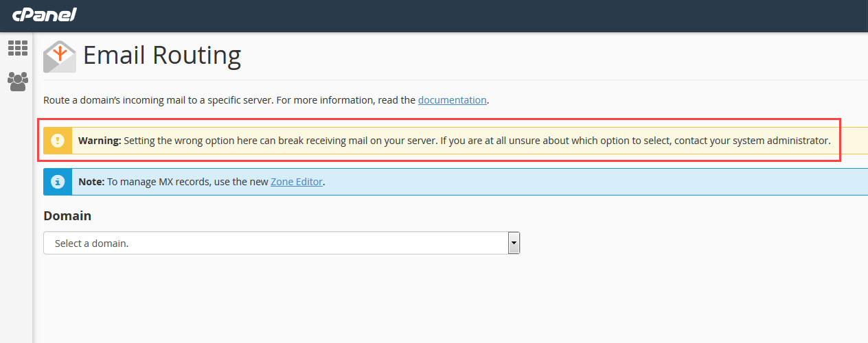Click the Email Routing envelope icon

point(60,56)
